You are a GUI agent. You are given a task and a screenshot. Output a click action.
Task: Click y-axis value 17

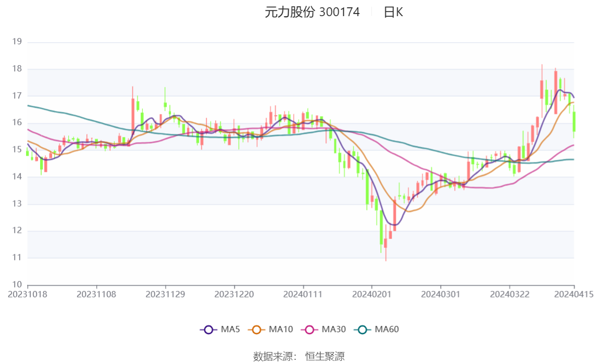coord(17,96)
